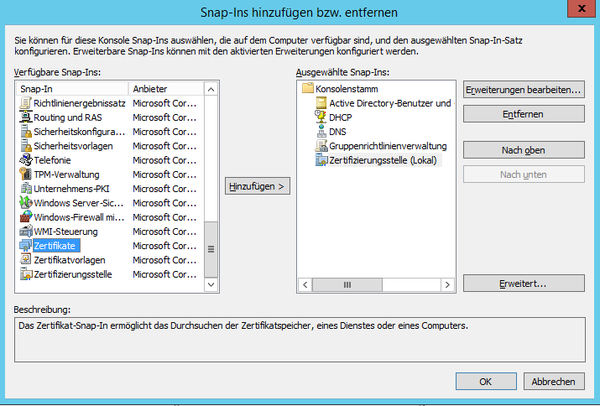Select the Routing und RAS snap-in icon

pyautogui.click(x=25, y=117)
